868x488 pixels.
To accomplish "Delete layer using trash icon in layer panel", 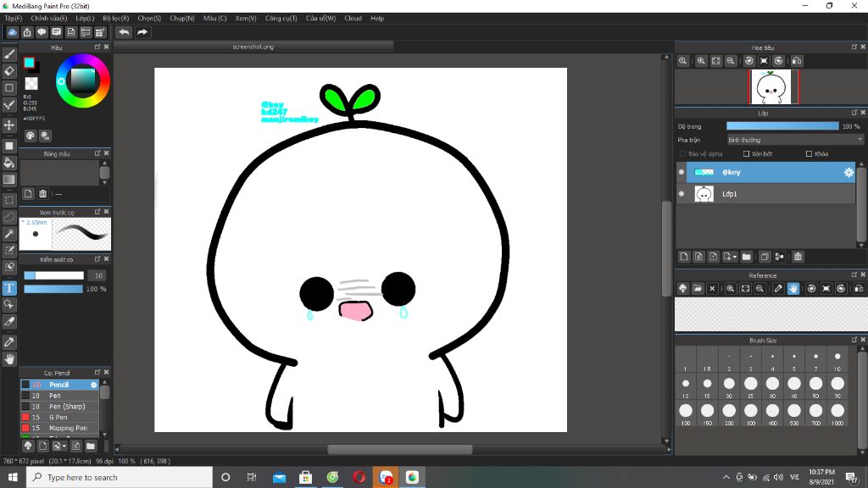I will [798, 257].
